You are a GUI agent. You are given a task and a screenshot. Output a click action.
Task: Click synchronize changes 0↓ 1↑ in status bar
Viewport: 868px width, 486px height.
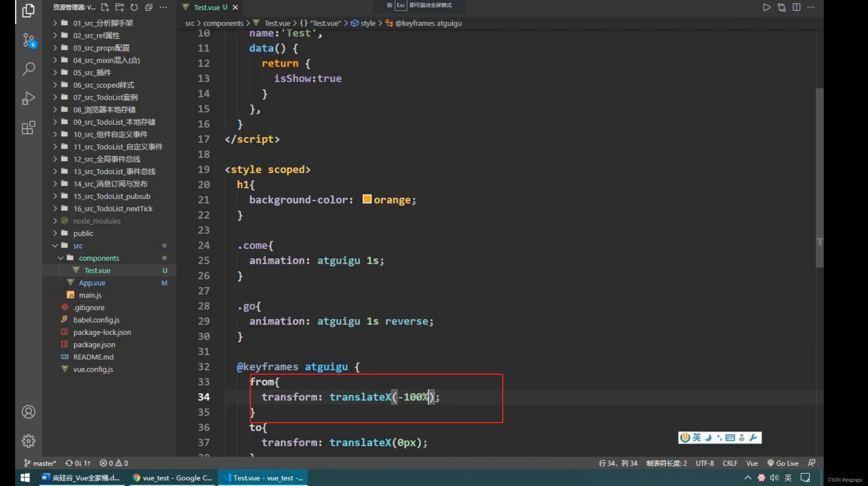78,463
